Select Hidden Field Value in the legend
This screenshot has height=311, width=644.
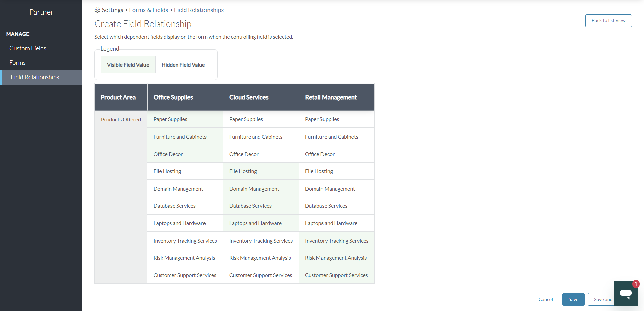point(183,64)
